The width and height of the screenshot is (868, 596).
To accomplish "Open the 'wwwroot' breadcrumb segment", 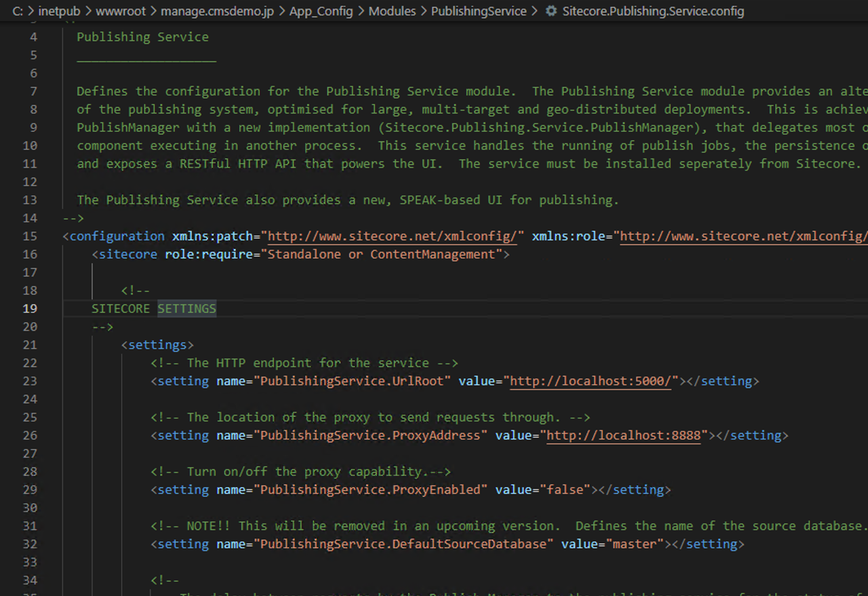I will point(121,11).
